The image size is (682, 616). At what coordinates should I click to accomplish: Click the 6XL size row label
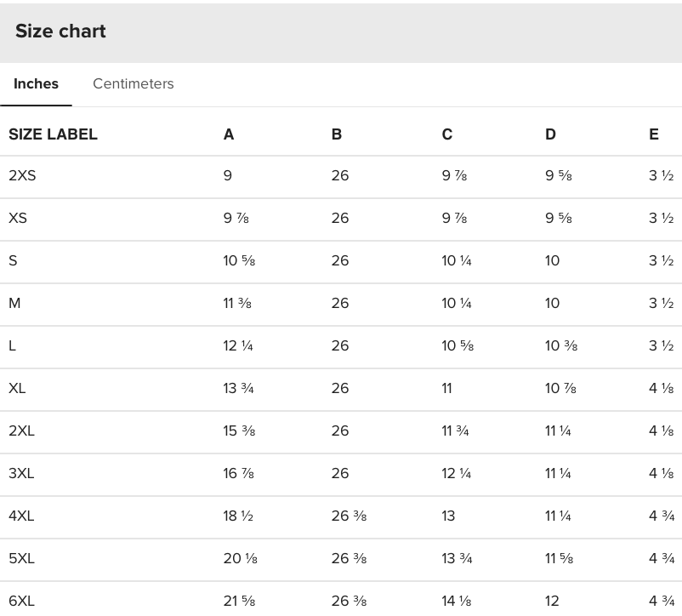click(x=21, y=601)
